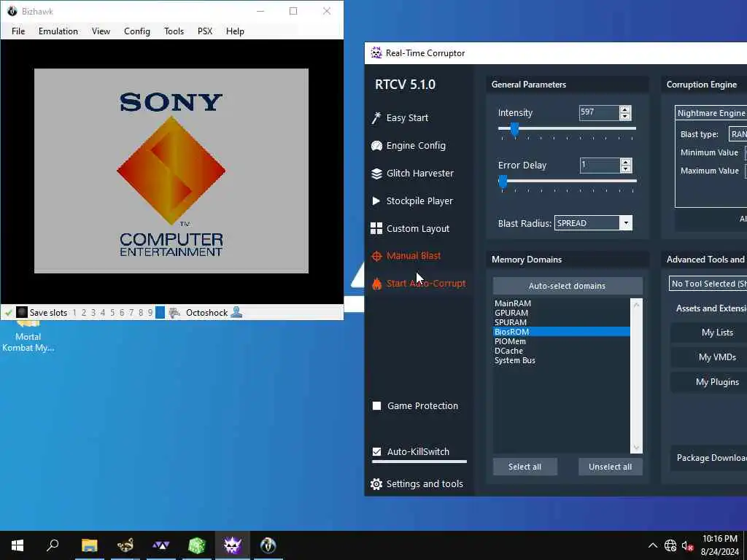Image resolution: width=747 pixels, height=560 pixels.
Task: Trigger a Manual Blast
Action: [406, 256]
